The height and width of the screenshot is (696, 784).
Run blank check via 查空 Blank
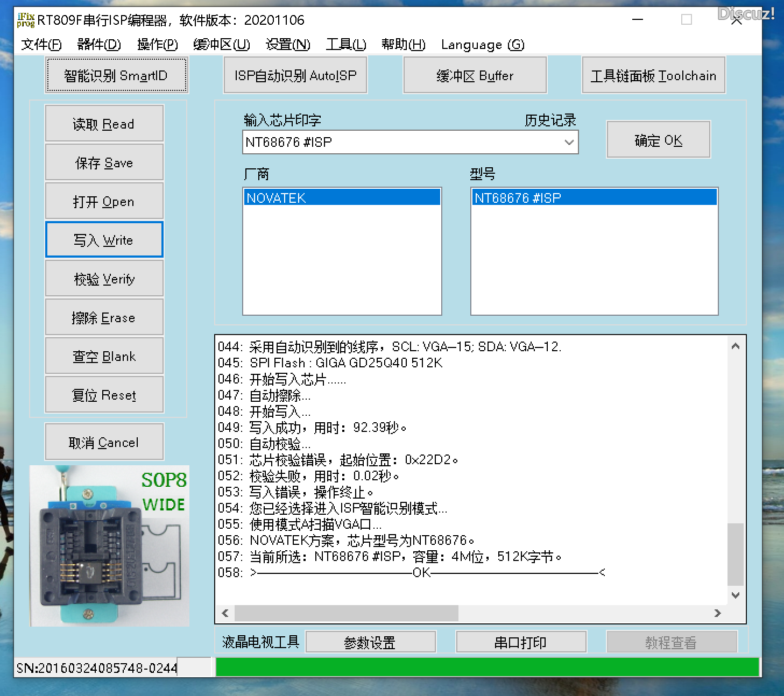pos(104,356)
